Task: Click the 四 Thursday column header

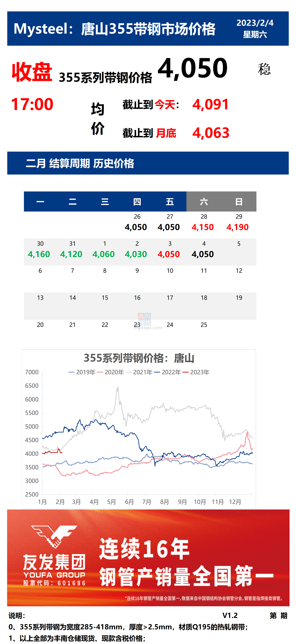Action: click(x=137, y=202)
